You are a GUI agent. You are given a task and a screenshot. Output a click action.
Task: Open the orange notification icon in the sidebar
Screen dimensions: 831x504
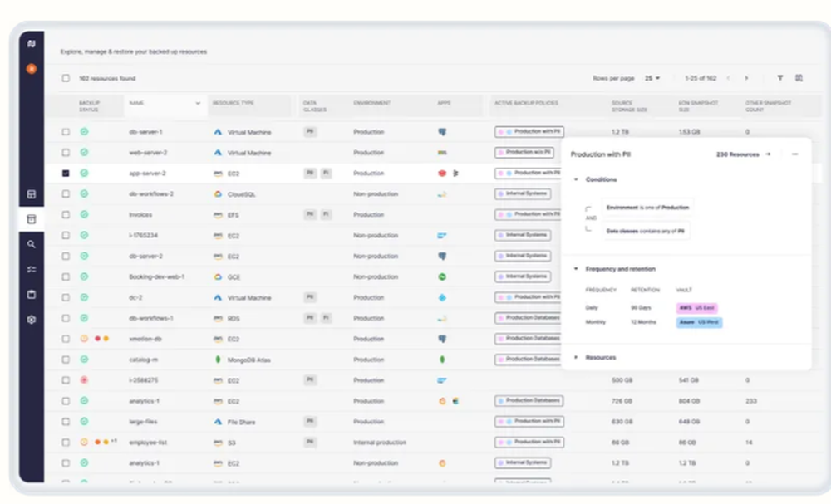32,69
